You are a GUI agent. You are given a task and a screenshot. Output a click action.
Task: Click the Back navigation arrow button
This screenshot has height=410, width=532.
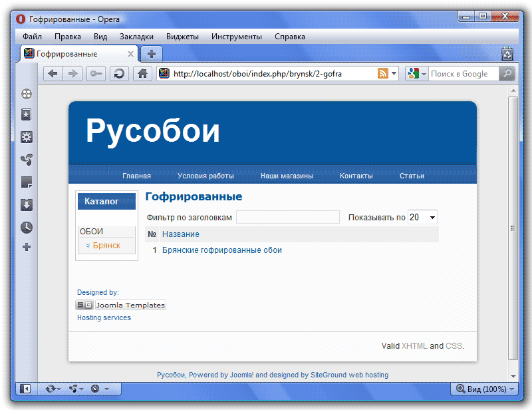click(53, 74)
